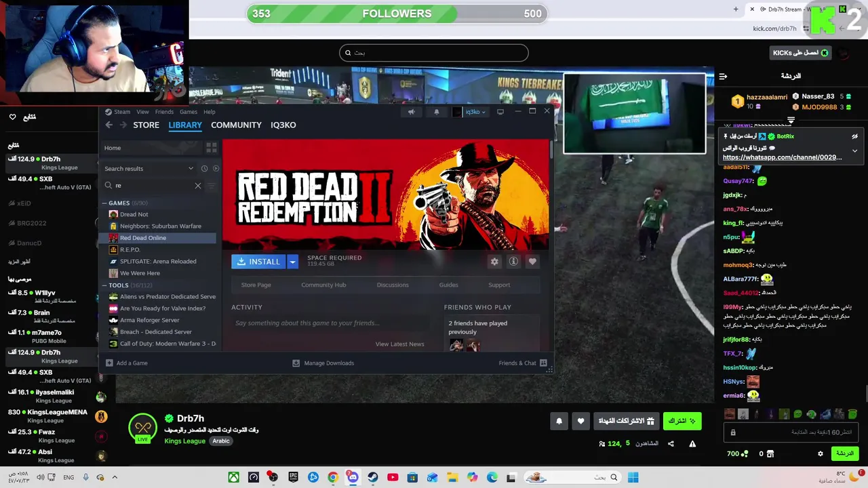Viewport: 868px width, 488px height.
Task: Open advanced library filter options
Action: pos(210,185)
